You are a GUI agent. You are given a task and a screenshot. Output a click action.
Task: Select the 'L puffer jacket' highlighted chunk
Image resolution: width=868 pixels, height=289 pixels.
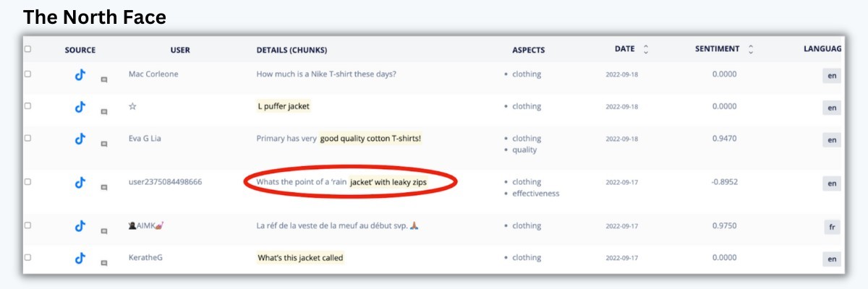(284, 106)
